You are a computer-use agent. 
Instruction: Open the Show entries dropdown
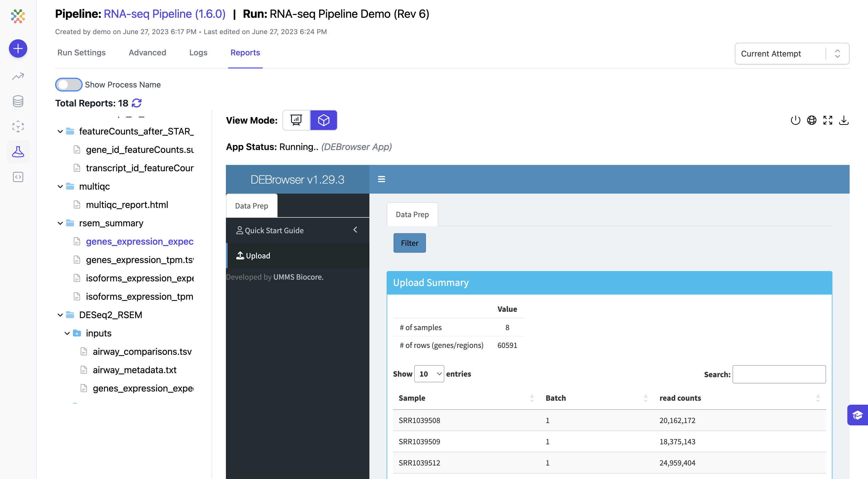point(429,374)
